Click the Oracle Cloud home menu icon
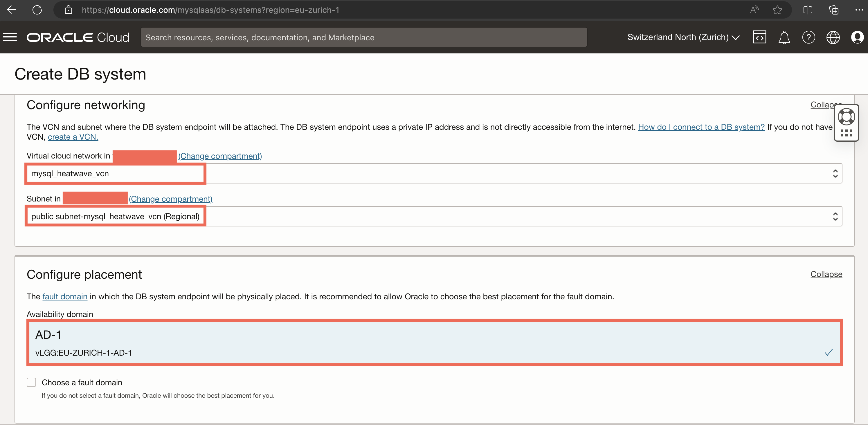This screenshot has height=425, width=868. tap(10, 37)
